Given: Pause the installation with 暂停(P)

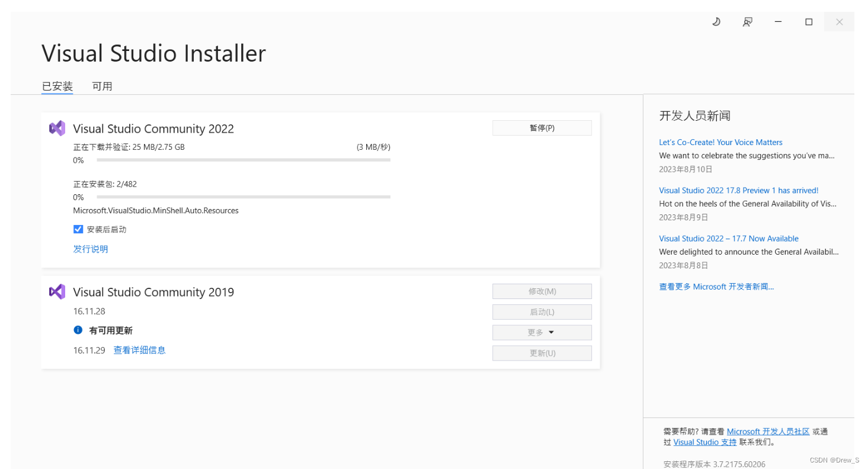Looking at the screenshot, I should 542,128.
